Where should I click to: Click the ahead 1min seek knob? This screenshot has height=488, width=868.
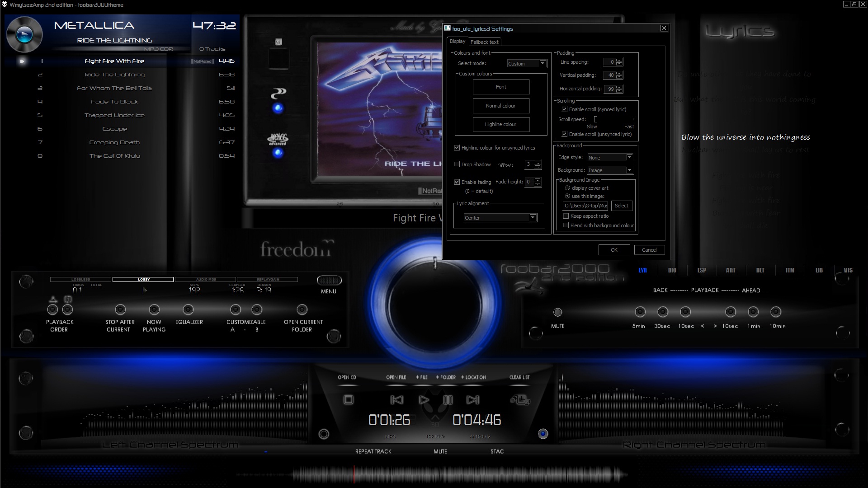pos(753,312)
